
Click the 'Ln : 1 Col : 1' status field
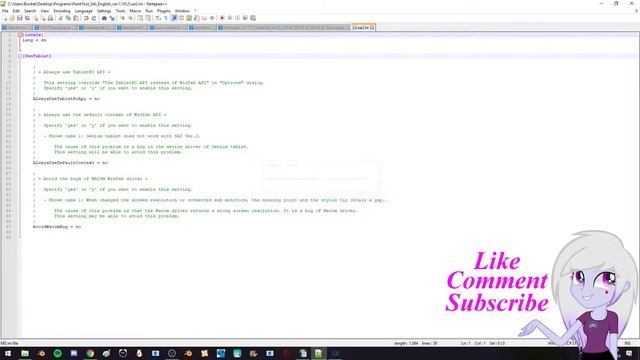473,343
